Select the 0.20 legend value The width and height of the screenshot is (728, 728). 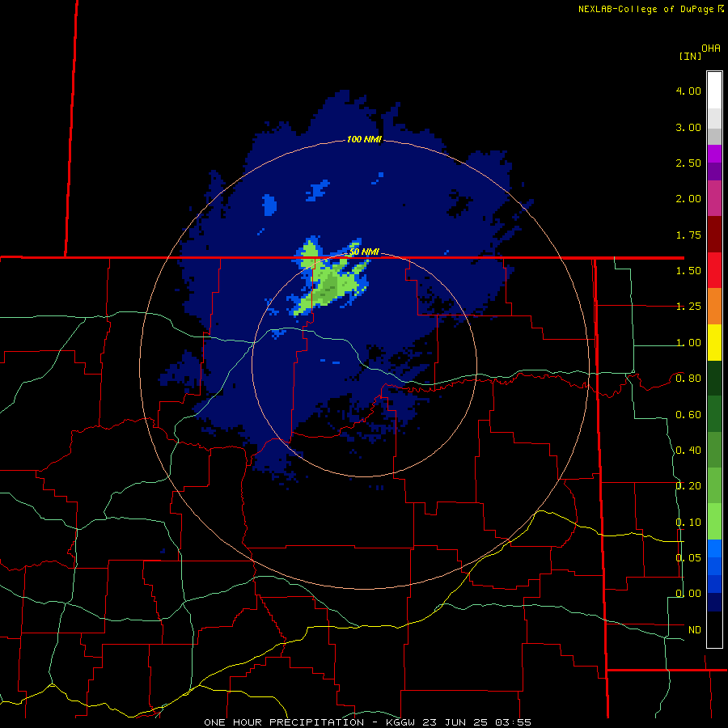pos(688,486)
